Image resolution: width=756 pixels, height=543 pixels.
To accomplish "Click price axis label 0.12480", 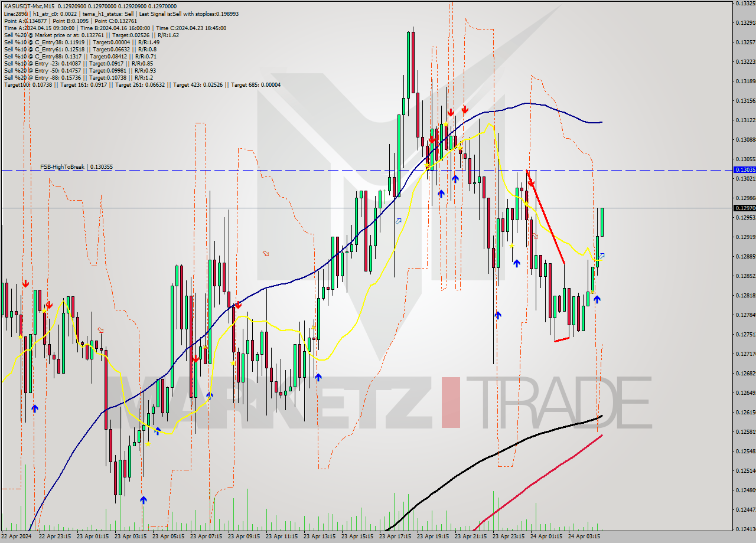I will pyautogui.click(x=745, y=490).
